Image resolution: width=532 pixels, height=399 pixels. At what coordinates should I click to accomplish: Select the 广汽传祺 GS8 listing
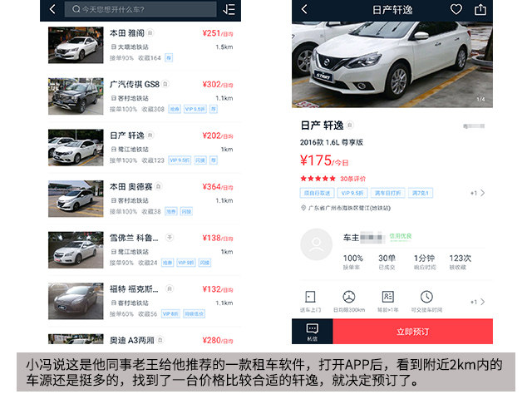(141, 96)
